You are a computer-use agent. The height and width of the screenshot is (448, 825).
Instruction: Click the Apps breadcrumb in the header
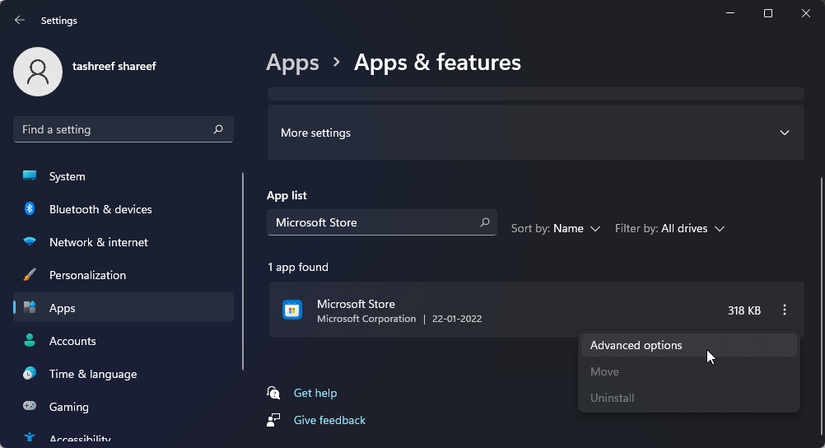click(293, 63)
